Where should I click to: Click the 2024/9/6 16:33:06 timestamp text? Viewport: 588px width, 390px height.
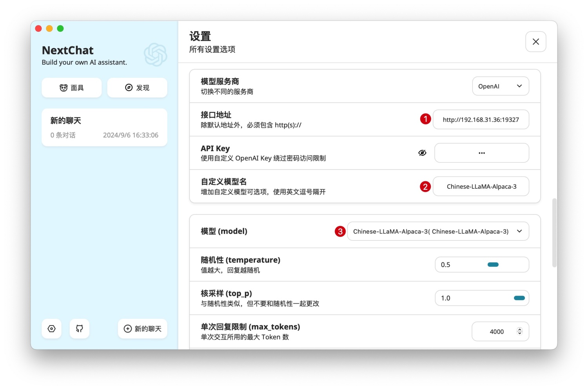tap(131, 135)
